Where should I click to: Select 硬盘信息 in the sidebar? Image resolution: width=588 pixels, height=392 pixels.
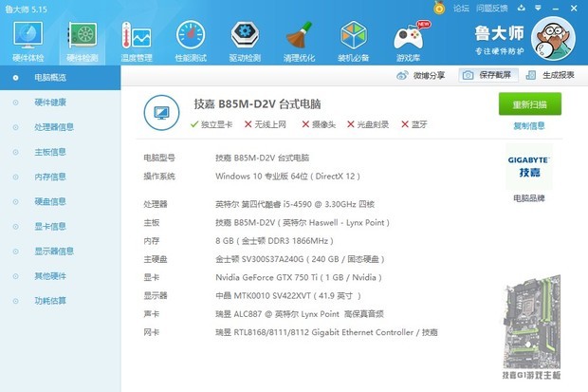pos(60,201)
